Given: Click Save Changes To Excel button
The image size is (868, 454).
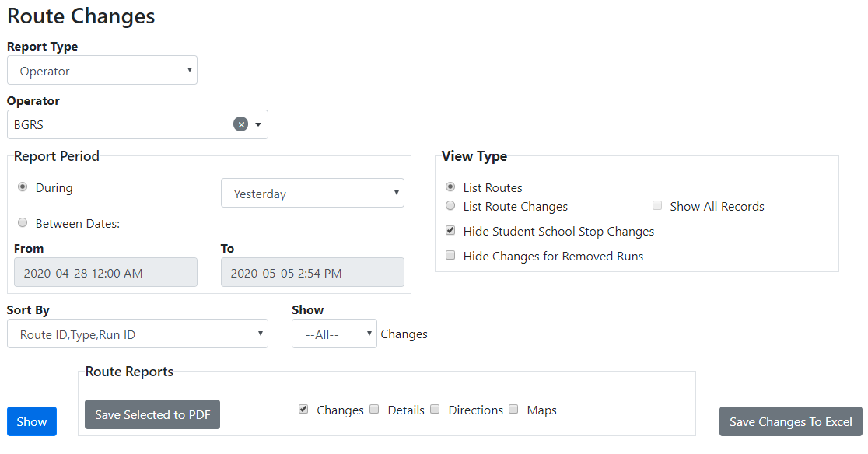Looking at the screenshot, I should pyautogui.click(x=790, y=421).
